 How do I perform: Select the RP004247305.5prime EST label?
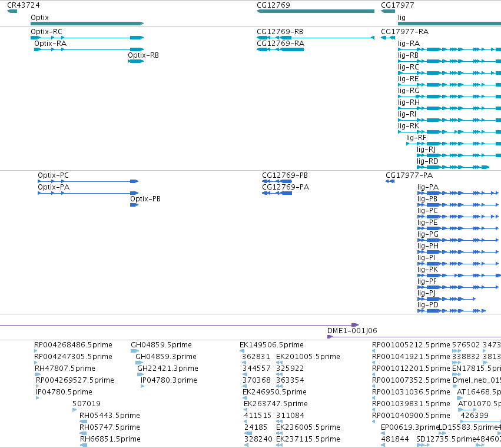(73, 357)
